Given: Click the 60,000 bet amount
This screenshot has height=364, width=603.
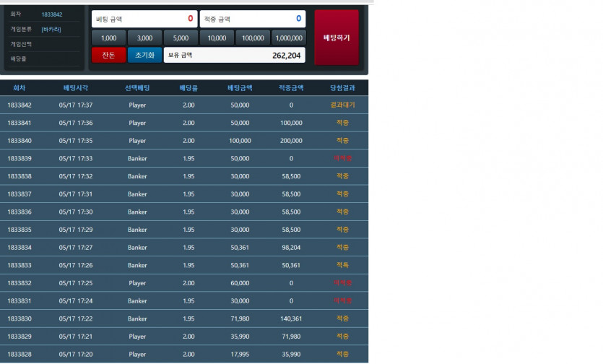Looking at the screenshot, I should click(240, 283).
